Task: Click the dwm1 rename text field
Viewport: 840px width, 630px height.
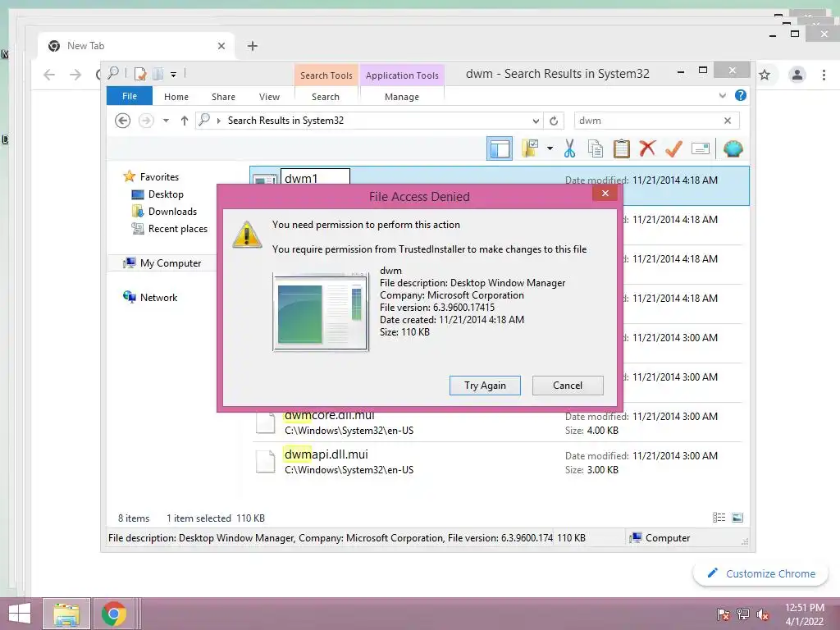Action: tap(316, 177)
